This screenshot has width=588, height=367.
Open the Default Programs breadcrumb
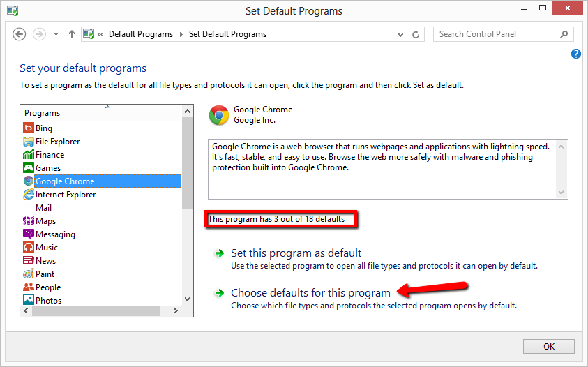[141, 34]
